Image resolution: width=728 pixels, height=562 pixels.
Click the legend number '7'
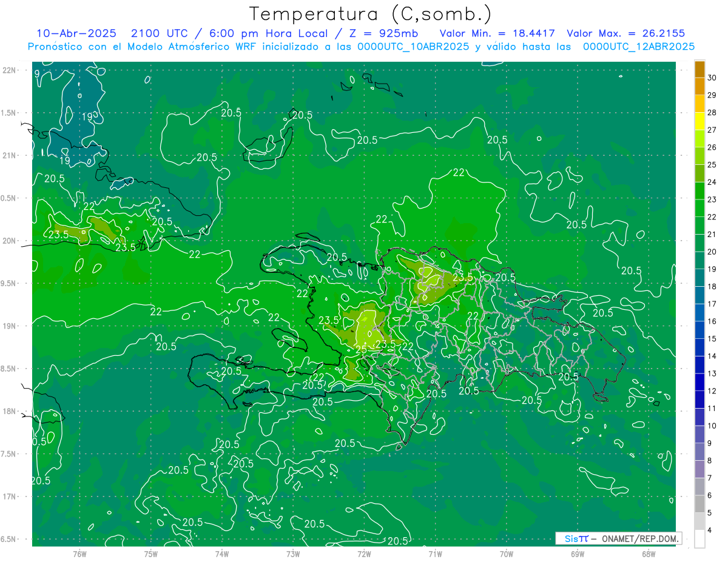point(710,478)
